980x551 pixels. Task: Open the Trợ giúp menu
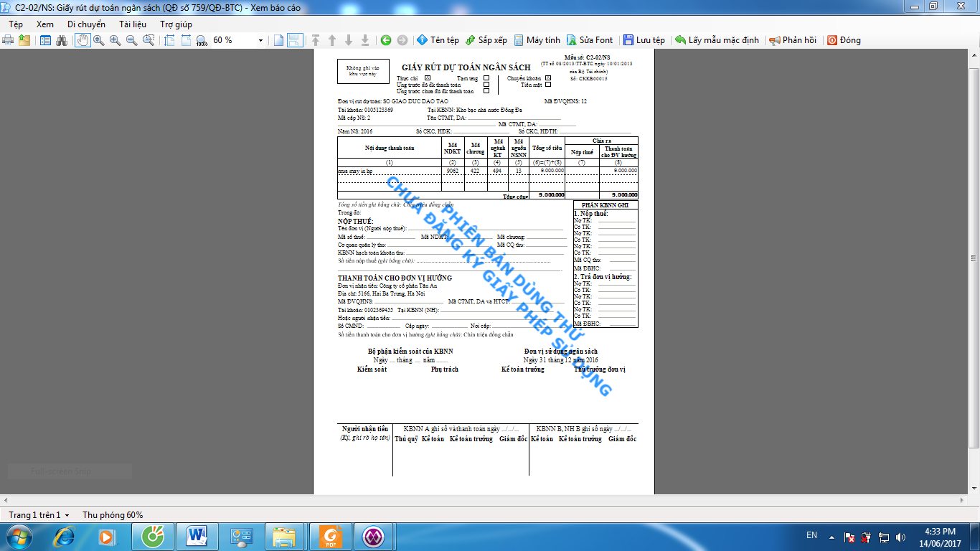176,24
